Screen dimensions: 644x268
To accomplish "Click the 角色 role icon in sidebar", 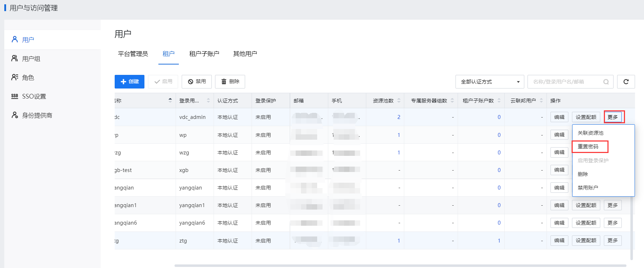I will 15,77.
